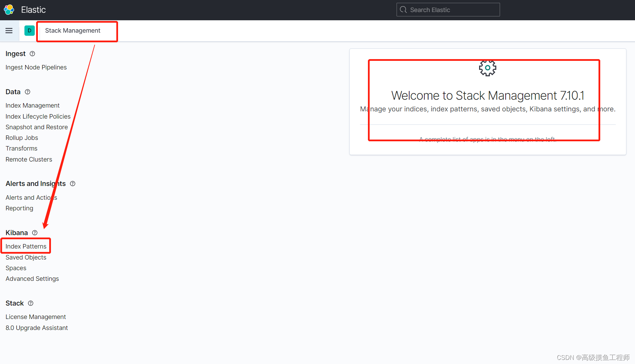This screenshot has height=364, width=635.
Task: Open Snapshot and Restore
Action: click(x=36, y=127)
